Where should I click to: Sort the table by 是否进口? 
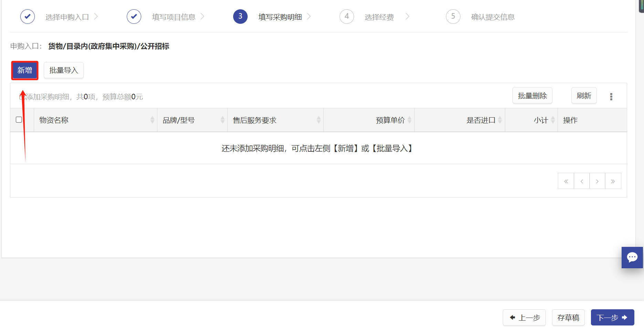click(x=500, y=120)
